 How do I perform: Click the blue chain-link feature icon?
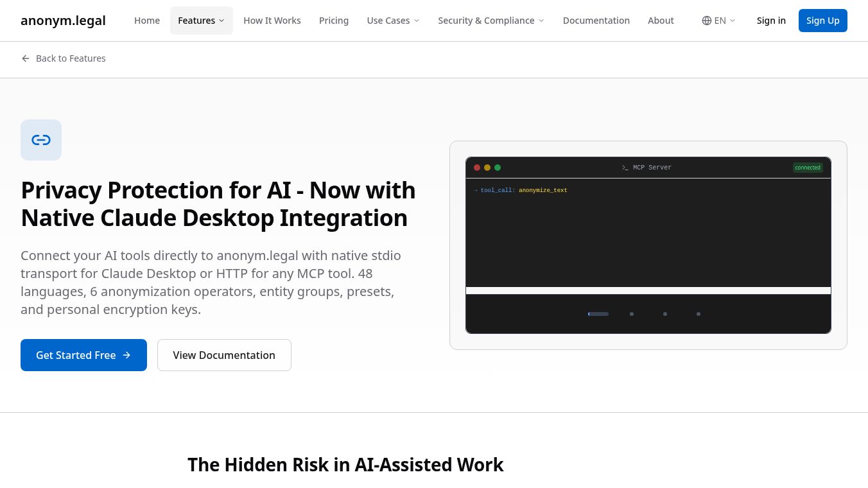point(41,140)
